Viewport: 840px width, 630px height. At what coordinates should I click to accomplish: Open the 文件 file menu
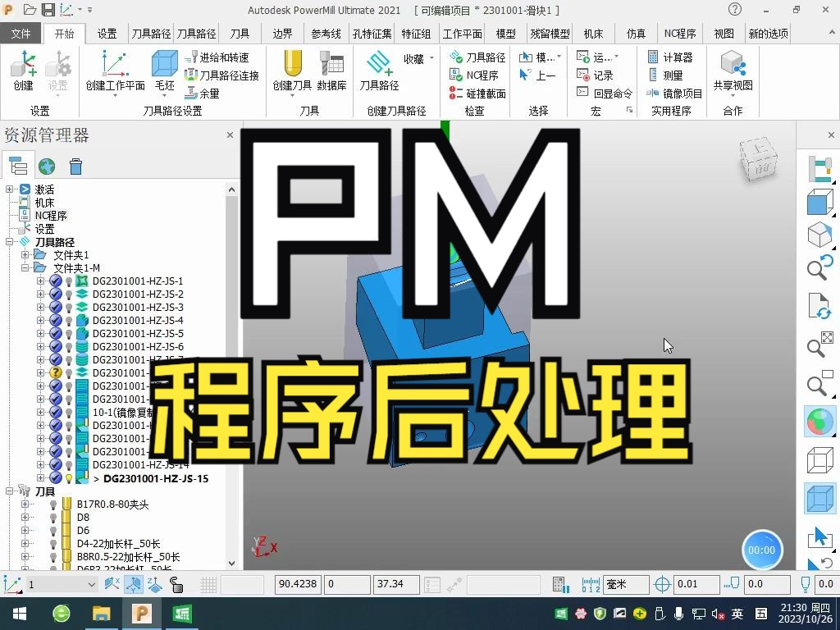[21, 34]
